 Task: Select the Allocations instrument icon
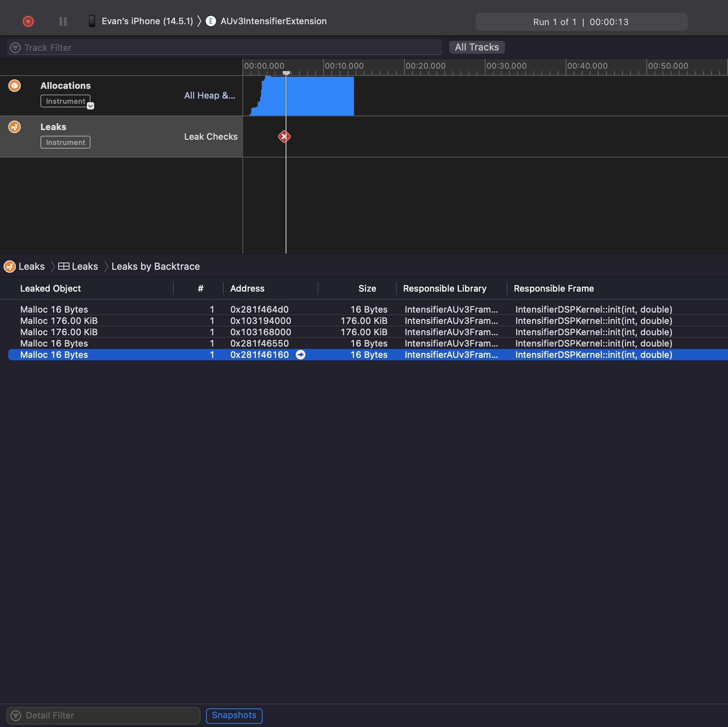(x=14, y=86)
